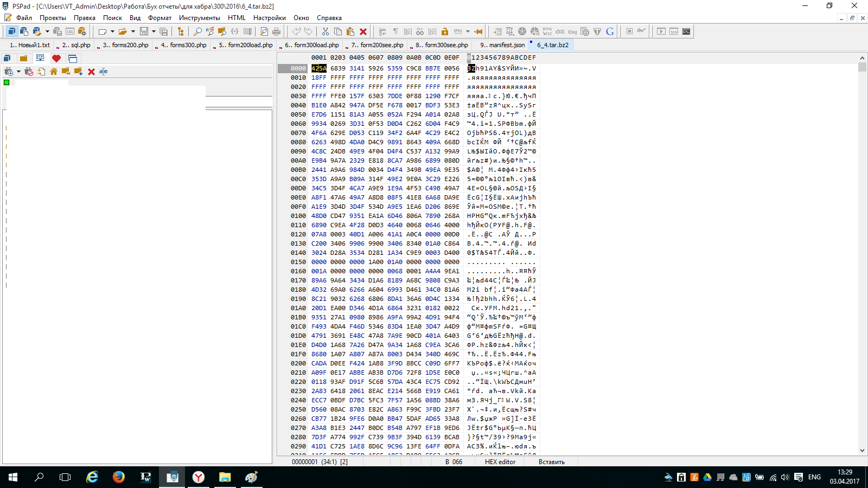
Task: Click the matching bracket {+} icon
Action: pyautogui.click(x=234, y=31)
